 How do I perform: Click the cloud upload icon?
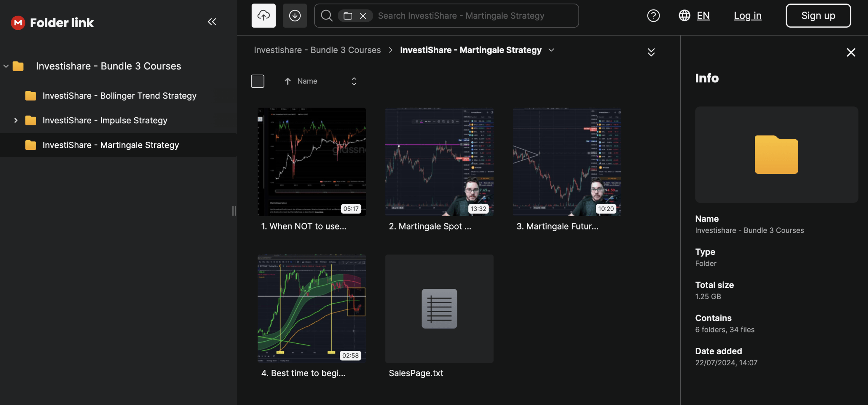point(263,16)
